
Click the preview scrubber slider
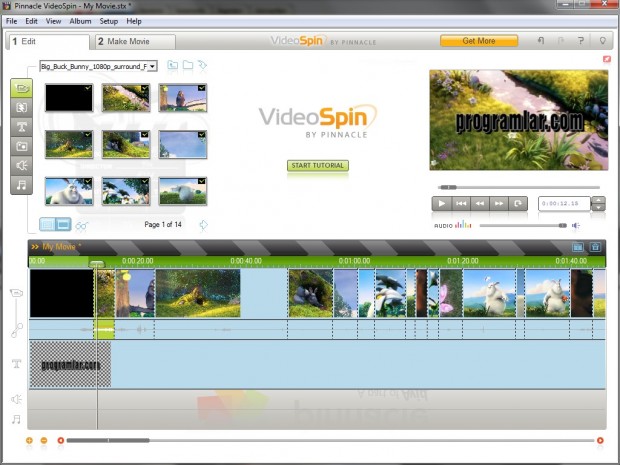[448, 187]
